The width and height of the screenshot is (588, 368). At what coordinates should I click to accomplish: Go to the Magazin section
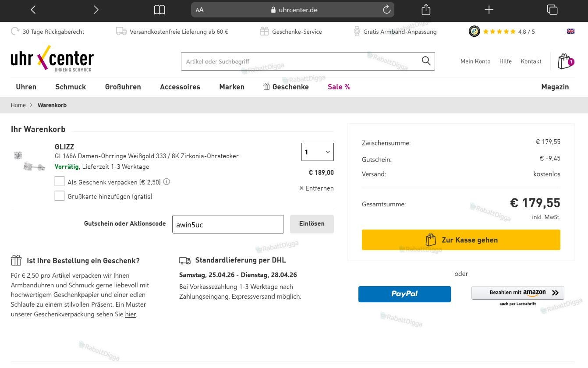pos(555,87)
